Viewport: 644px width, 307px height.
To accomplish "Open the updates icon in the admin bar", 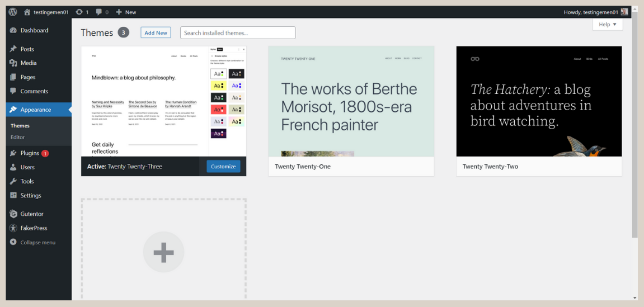I will (x=79, y=12).
